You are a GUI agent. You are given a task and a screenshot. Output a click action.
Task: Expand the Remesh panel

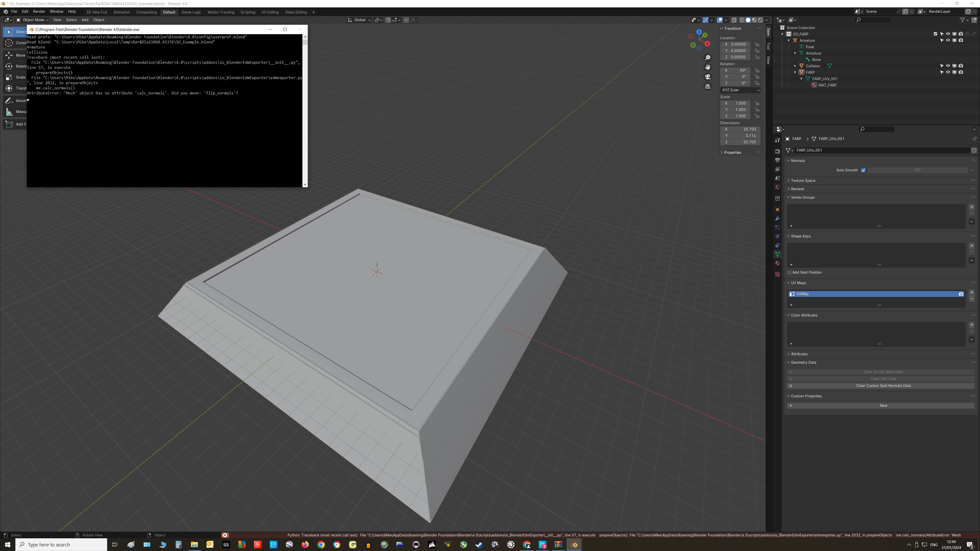pyautogui.click(x=797, y=189)
